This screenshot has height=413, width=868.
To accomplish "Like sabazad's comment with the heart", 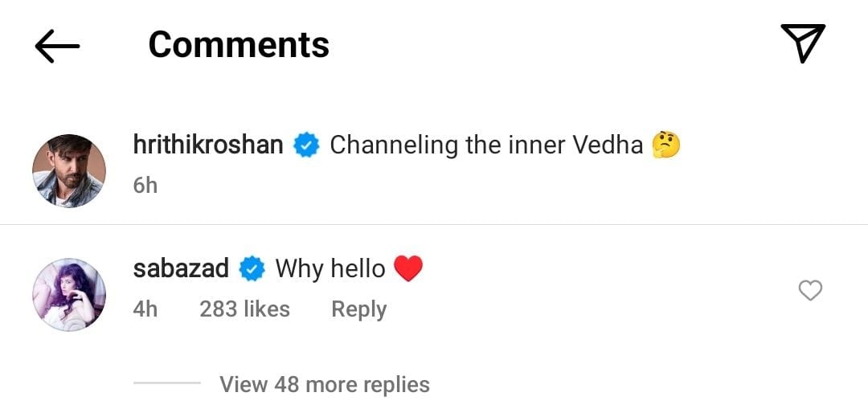I will click(810, 290).
